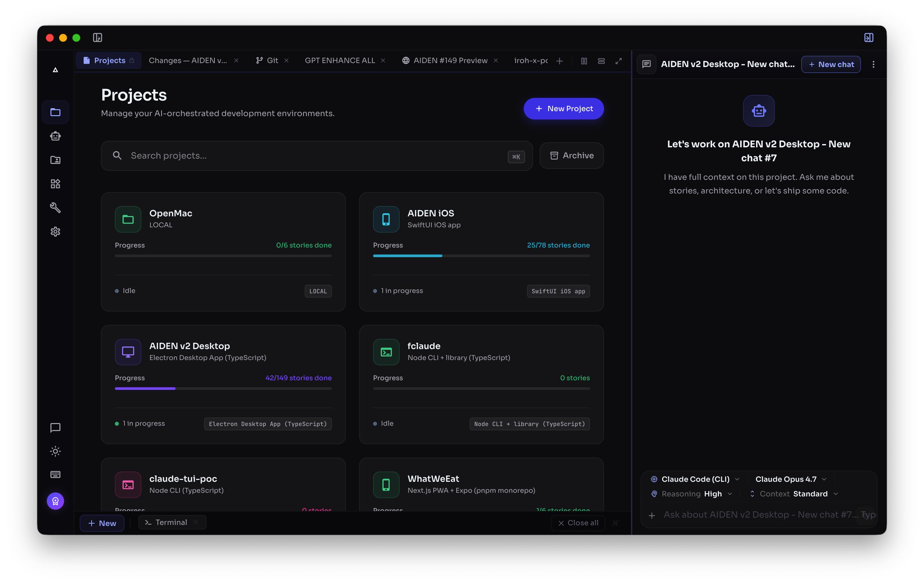
Task: Click the Archive button
Action: (572, 155)
